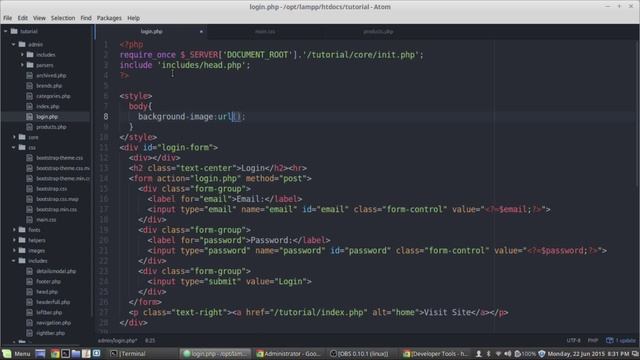The height and width of the screenshot is (360, 640).
Task: Click the head.php file icon
Action: coord(29,292)
